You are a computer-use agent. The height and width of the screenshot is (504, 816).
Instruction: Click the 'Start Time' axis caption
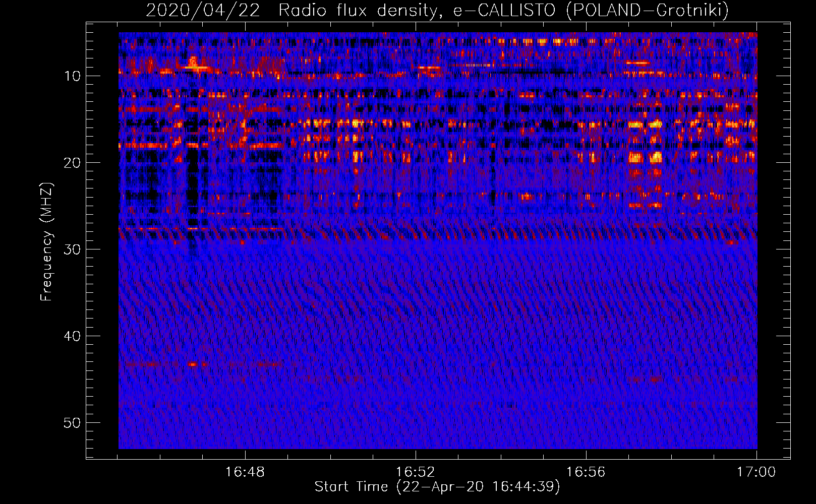pos(437,487)
